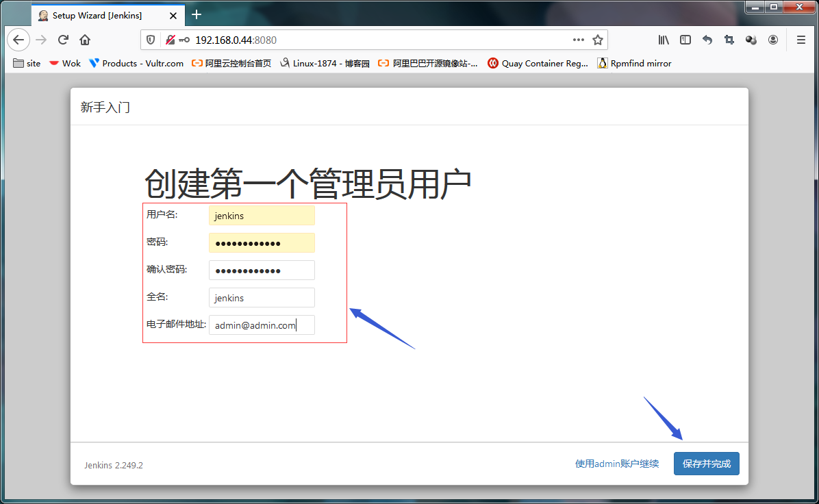Open the Firefox account avatar icon
The image size is (819, 504).
point(773,40)
